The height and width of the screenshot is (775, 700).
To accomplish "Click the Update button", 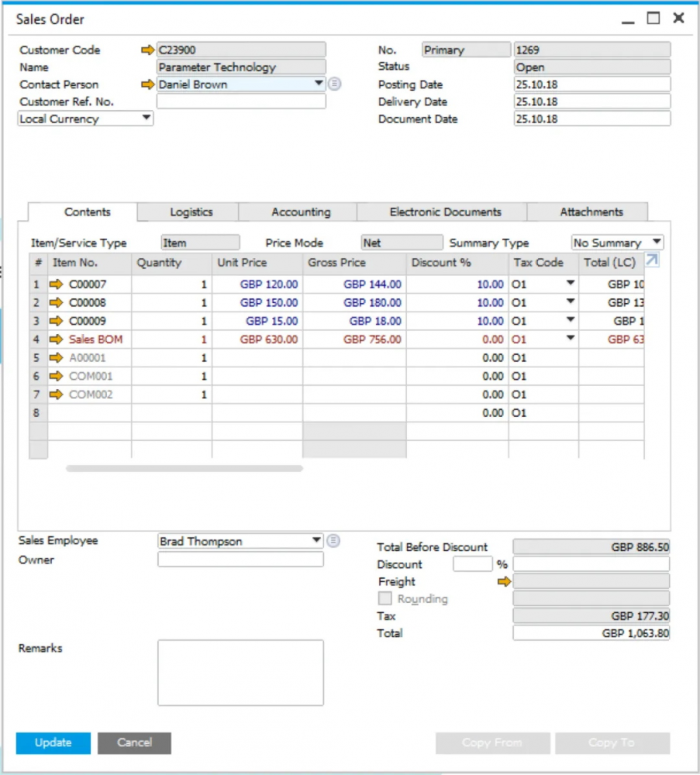I will [x=53, y=742].
